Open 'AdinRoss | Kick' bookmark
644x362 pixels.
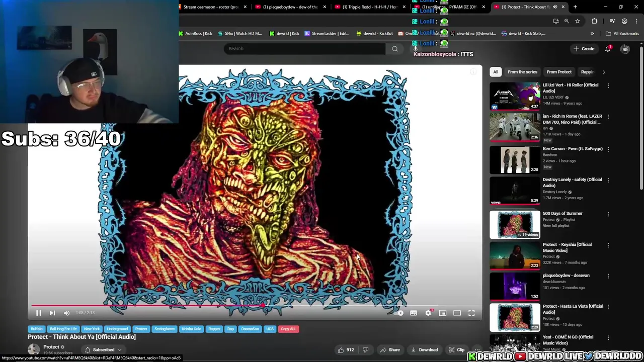point(196,34)
